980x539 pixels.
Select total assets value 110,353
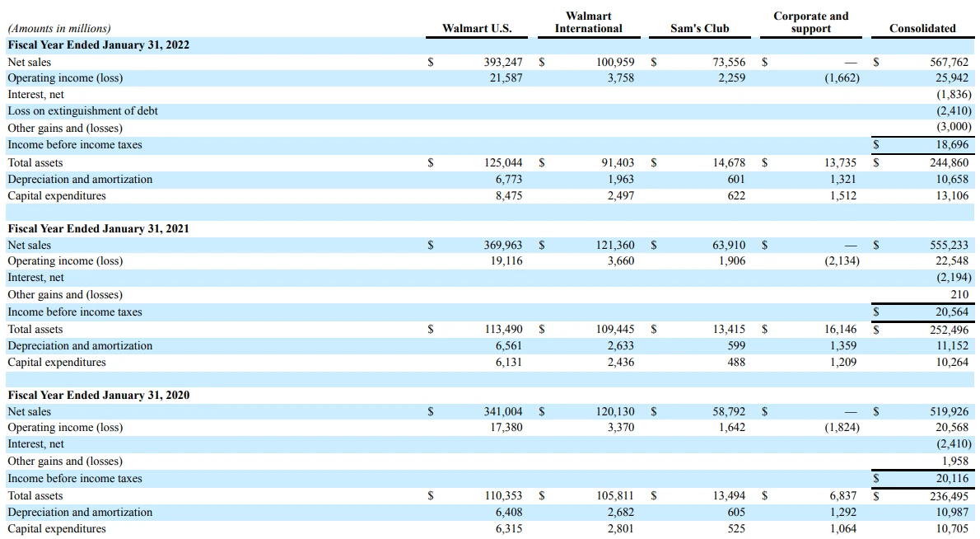click(x=503, y=496)
